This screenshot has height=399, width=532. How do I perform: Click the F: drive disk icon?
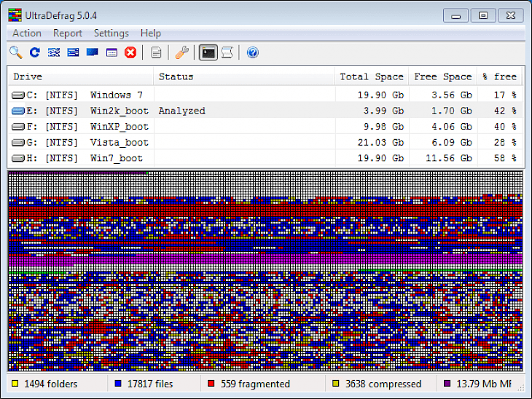coord(18,127)
